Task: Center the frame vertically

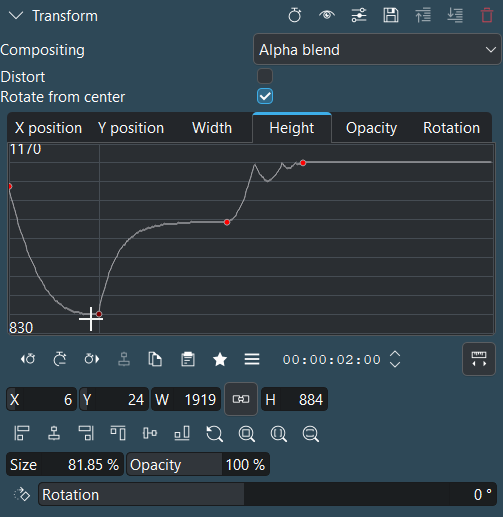Action: (150, 433)
